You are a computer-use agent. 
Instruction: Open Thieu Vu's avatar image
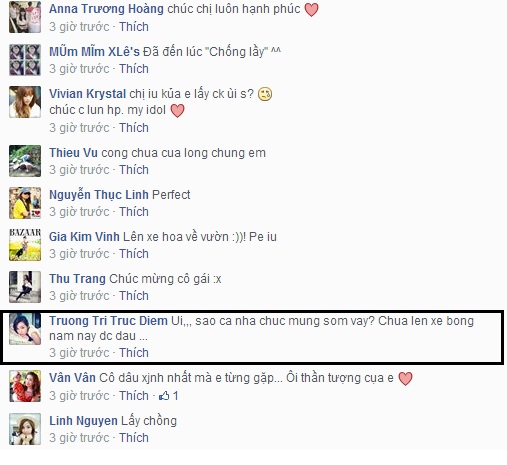(25, 161)
